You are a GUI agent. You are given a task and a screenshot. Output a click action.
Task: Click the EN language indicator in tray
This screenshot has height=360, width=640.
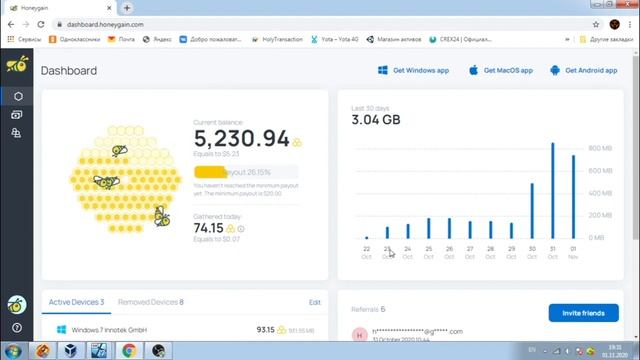click(x=532, y=350)
